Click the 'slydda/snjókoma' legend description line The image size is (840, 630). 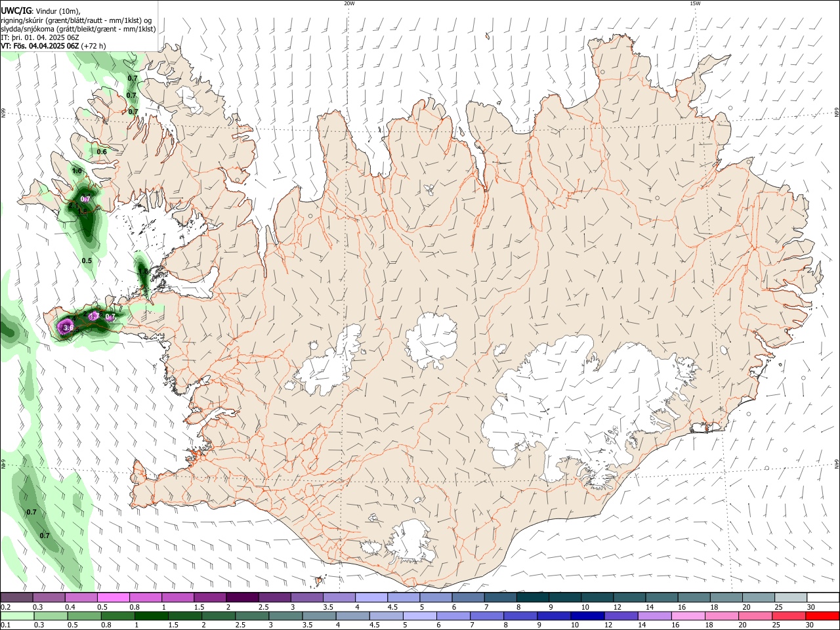(x=78, y=29)
